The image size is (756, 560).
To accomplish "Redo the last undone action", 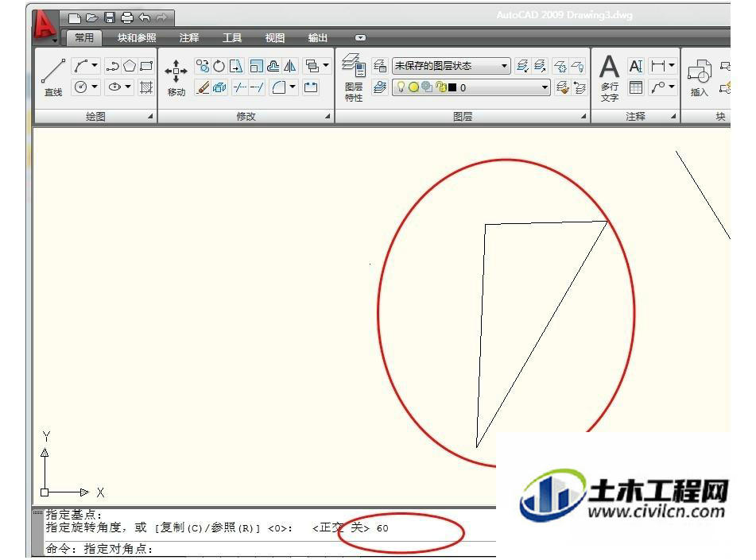I will tap(162, 18).
